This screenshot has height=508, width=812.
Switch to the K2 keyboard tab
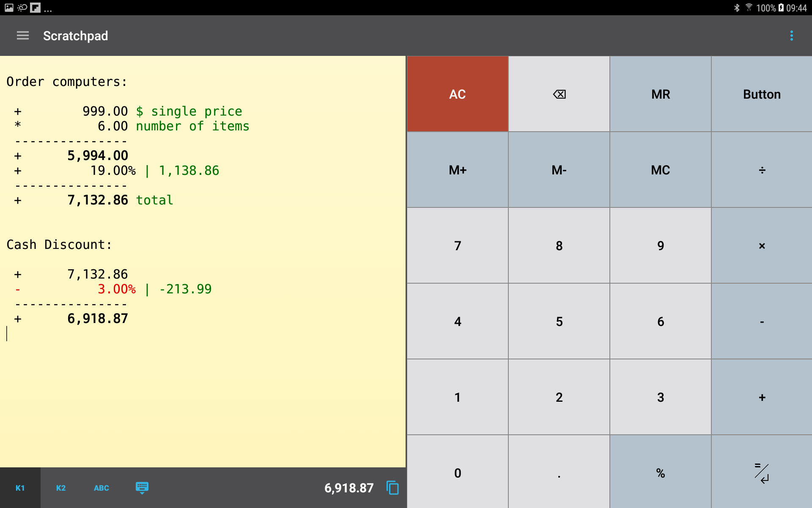[61, 488]
